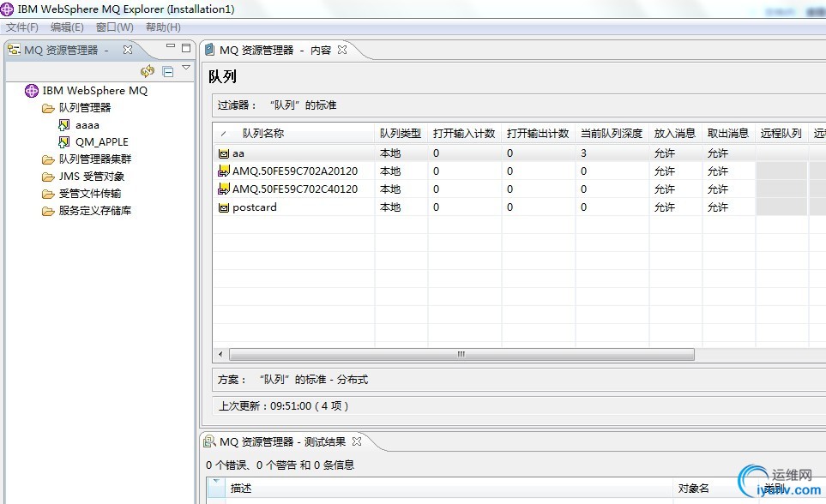This screenshot has height=504, width=826.
Task: Open the 队列管理器 folder
Action: [84, 107]
